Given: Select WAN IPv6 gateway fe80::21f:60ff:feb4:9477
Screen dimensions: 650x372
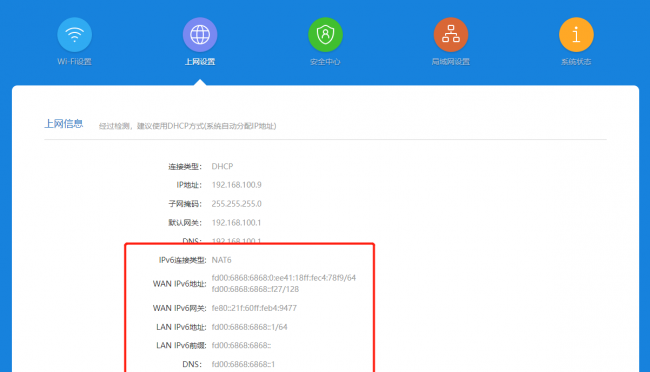Looking at the screenshot, I should click(254, 308).
